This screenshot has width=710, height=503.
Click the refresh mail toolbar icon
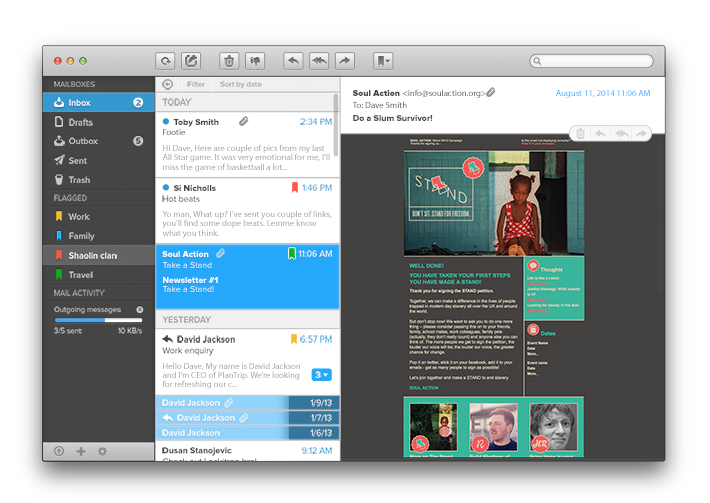[165, 61]
